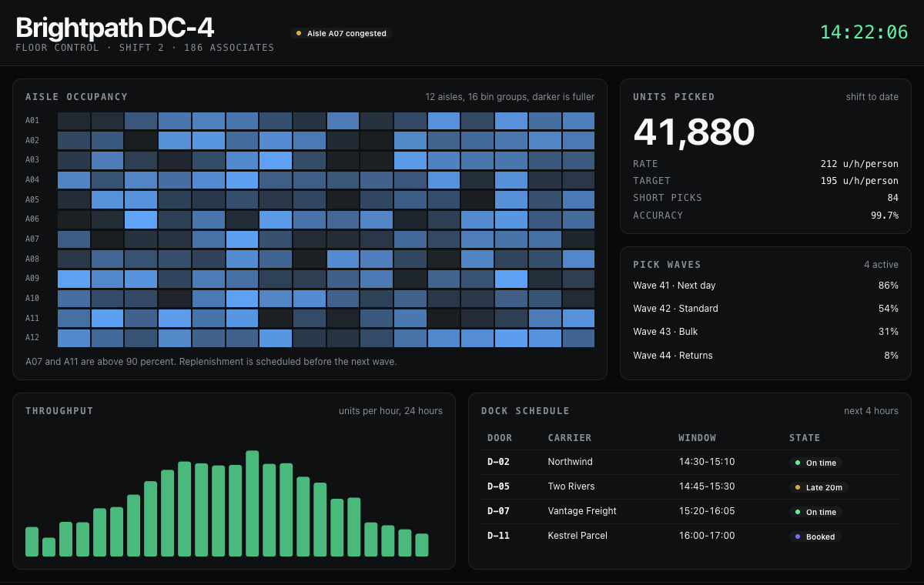The image size is (924, 585).
Task: Select the A01 aisle row label
Action: 32,121
